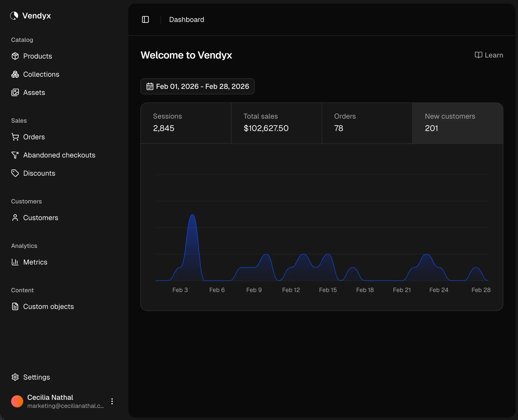Open Discounts via the tag icon

coord(15,173)
